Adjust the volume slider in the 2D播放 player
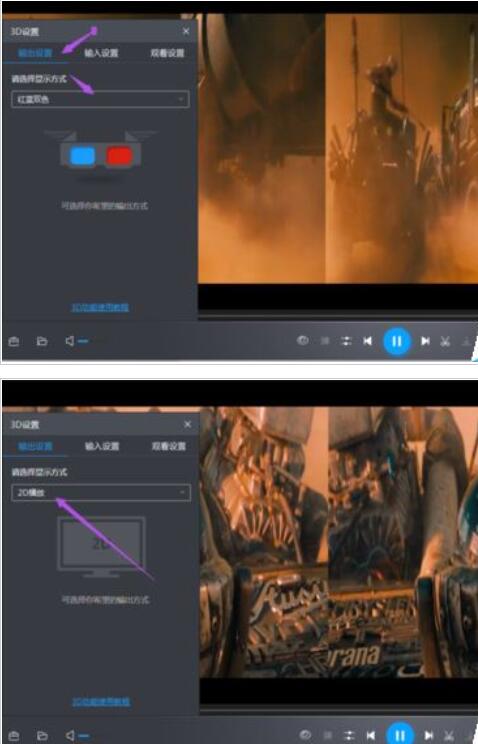 (84, 736)
